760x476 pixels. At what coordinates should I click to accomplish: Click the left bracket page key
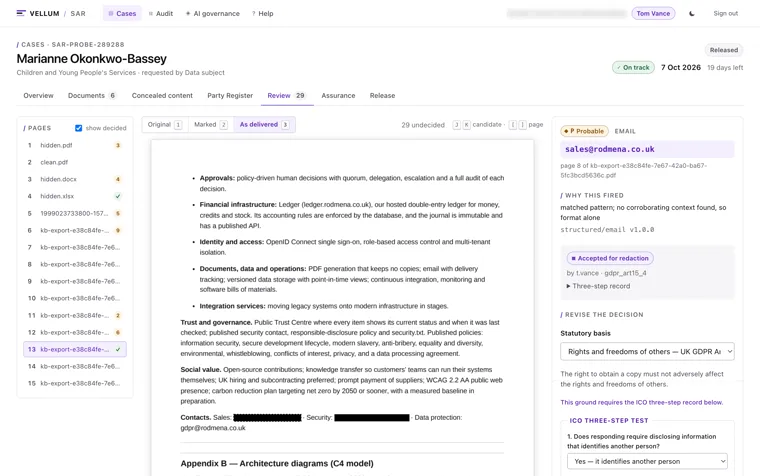point(512,125)
